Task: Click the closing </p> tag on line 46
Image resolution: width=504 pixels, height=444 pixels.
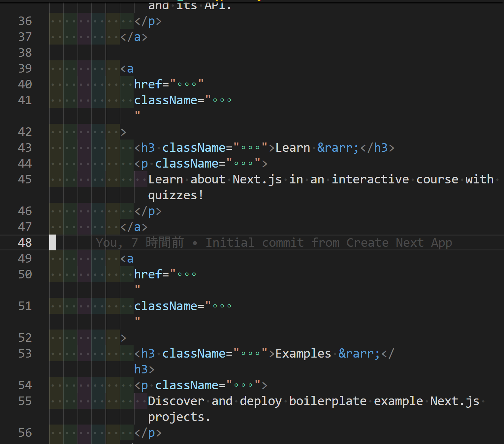Action: (148, 211)
